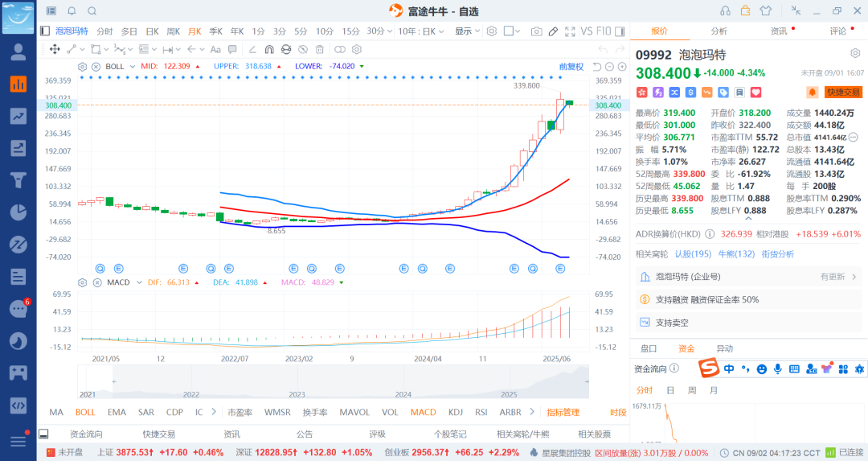Click the orange 快捷交易 button

coord(844,92)
